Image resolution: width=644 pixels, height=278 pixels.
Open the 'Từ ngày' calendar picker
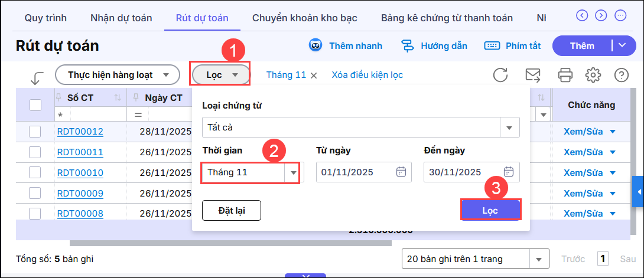[x=401, y=172]
